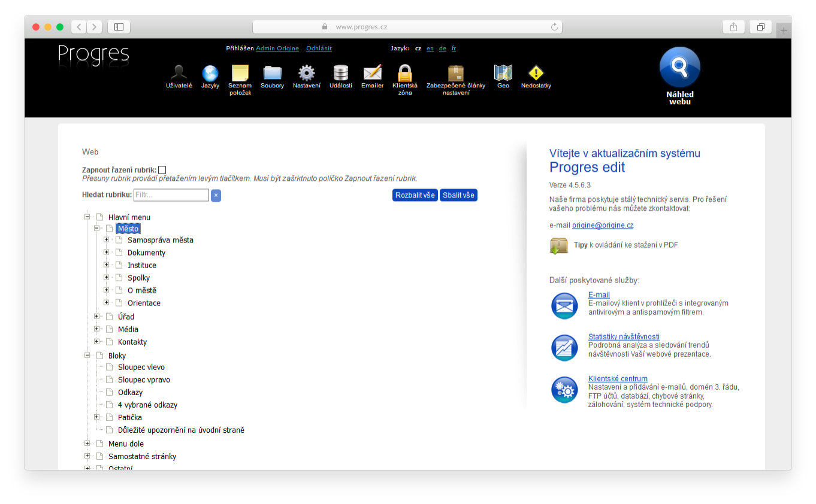Click the Nedostatky warning icon
The image size is (816, 504).
pyautogui.click(x=536, y=74)
